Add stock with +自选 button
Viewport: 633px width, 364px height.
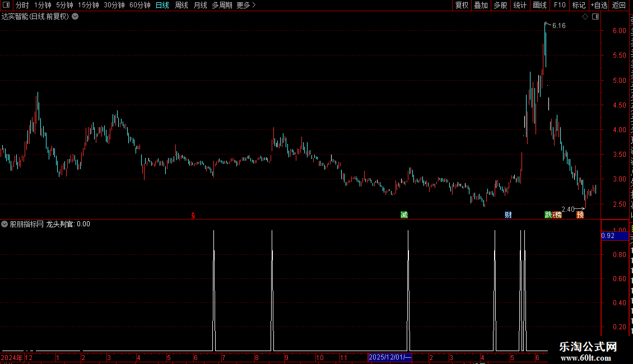[x=599, y=5]
